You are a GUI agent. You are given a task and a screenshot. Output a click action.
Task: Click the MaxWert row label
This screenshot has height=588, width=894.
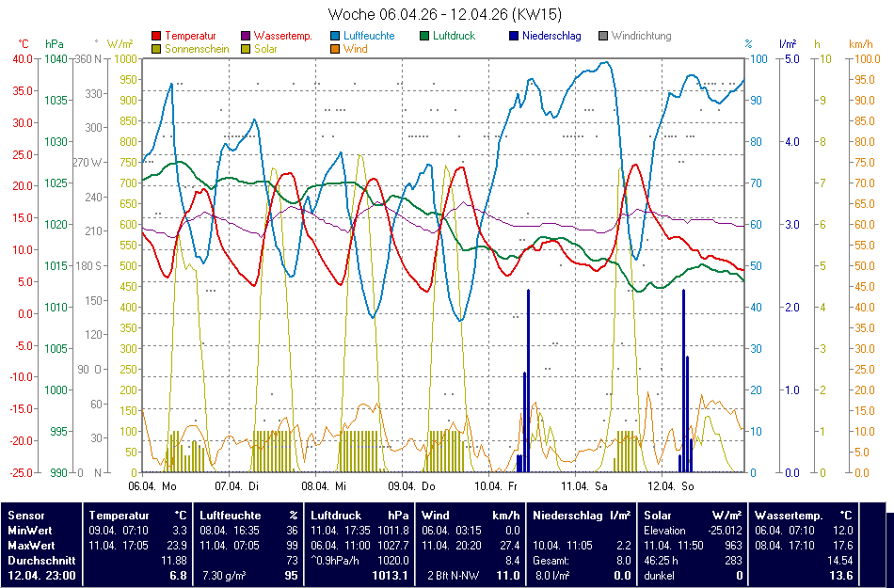[x=30, y=545]
